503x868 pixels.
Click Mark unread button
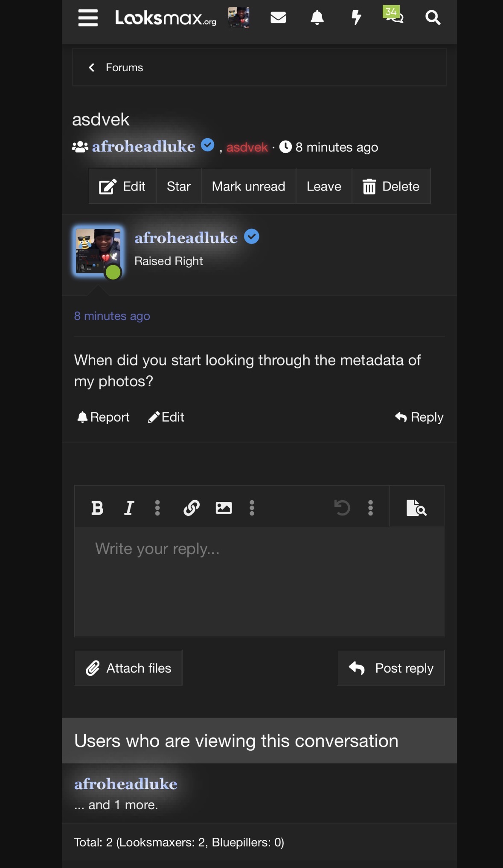pyautogui.click(x=249, y=186)
